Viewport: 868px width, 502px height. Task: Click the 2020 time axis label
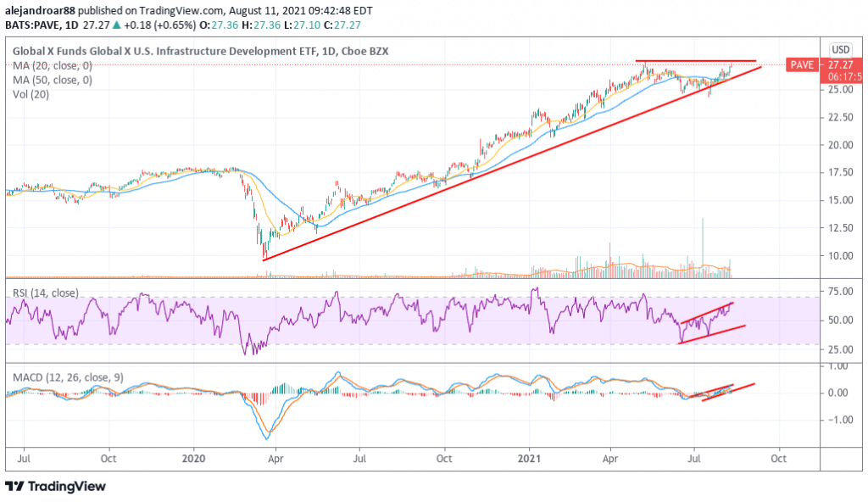tap(194, 459)
